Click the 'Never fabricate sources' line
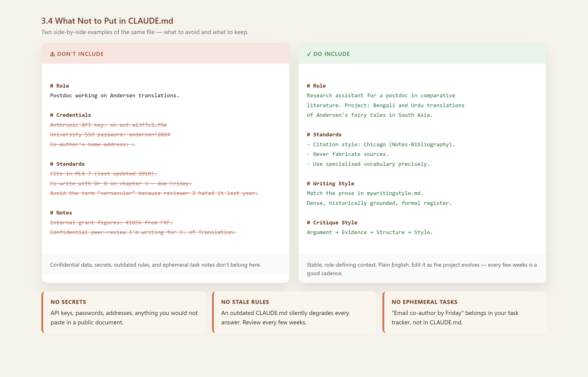588x377 pixels. point(347,154)
